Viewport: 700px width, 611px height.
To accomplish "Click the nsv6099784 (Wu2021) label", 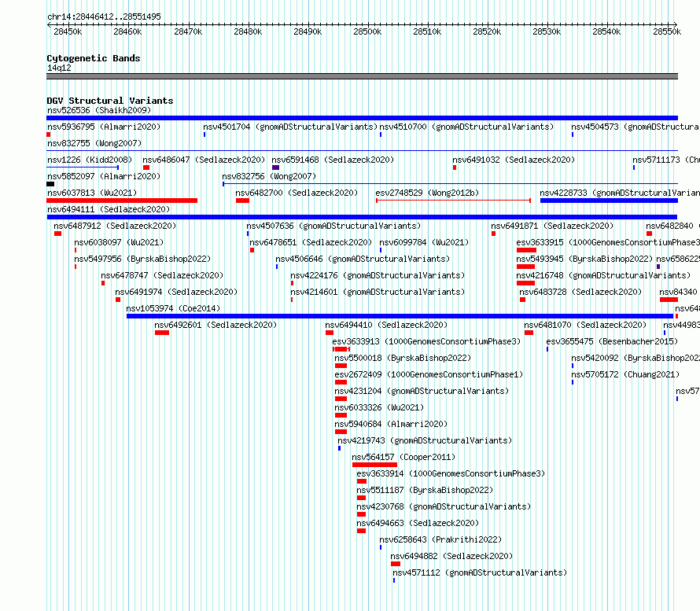I will (x=424, y=242).
